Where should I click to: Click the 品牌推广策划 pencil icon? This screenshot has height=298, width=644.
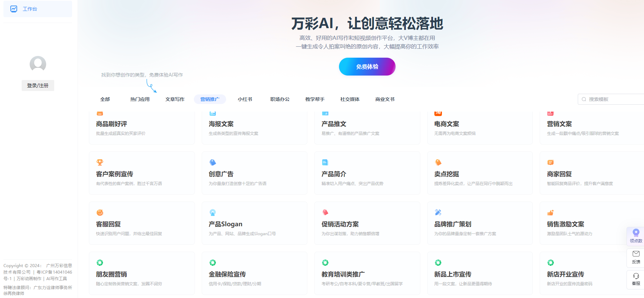point(438,213)
